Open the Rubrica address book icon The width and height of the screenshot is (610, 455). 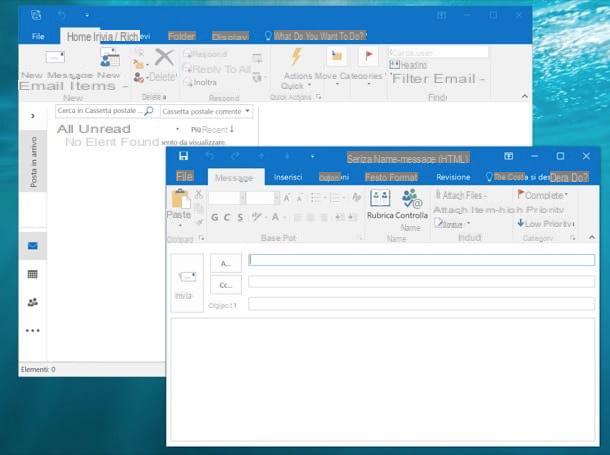(x=380, y=198)
